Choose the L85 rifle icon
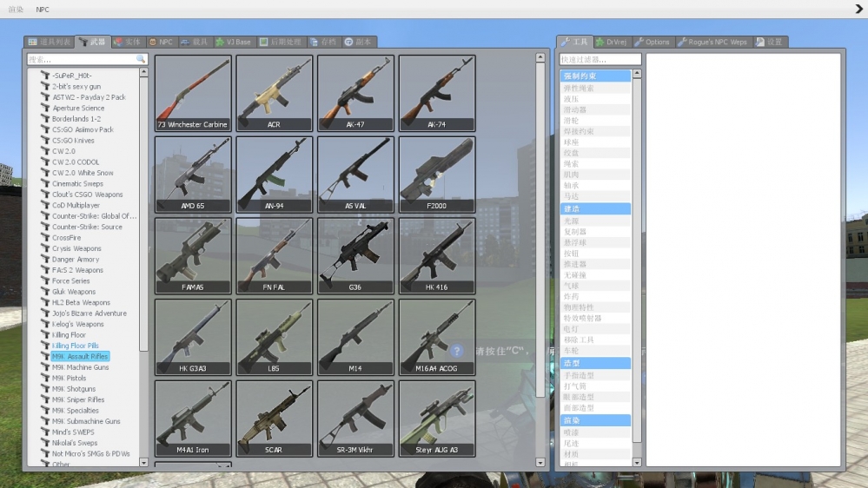 (274, 337)
